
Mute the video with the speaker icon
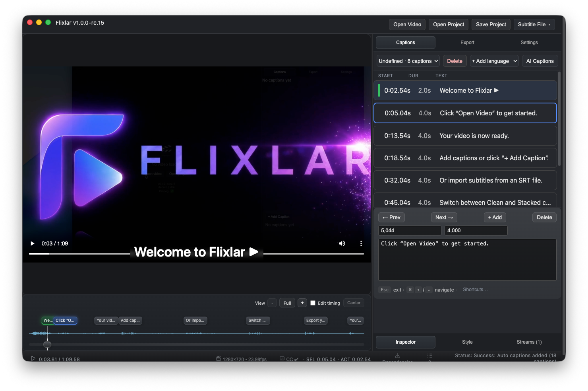tap(342, 243)
